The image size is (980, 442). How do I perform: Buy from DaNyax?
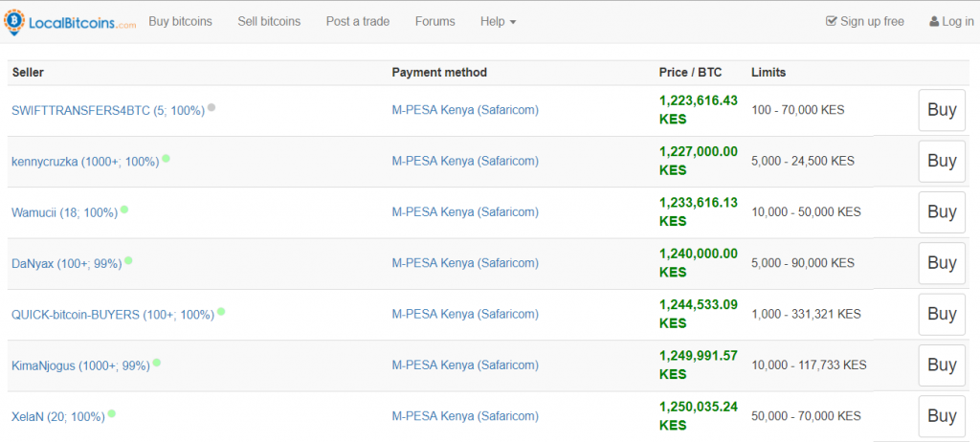point(942,263)
